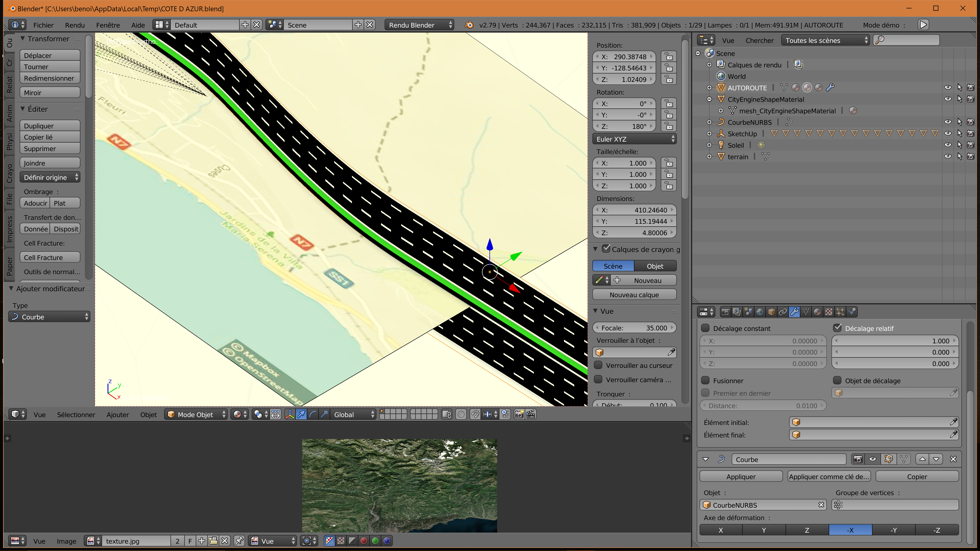Uncheck the Décalage relatif checkbox
The width and height of the screenshot is (980, 551).
pos(837,328)
